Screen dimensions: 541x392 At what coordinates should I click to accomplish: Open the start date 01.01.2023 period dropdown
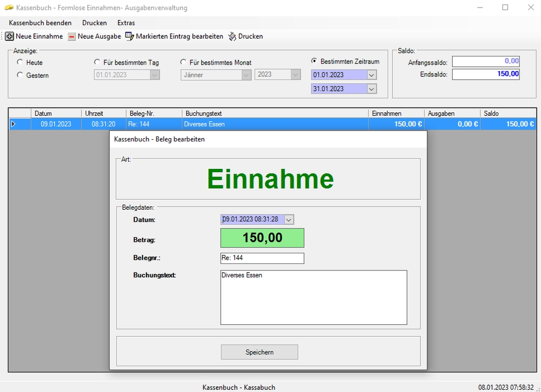tap(371, 75)
